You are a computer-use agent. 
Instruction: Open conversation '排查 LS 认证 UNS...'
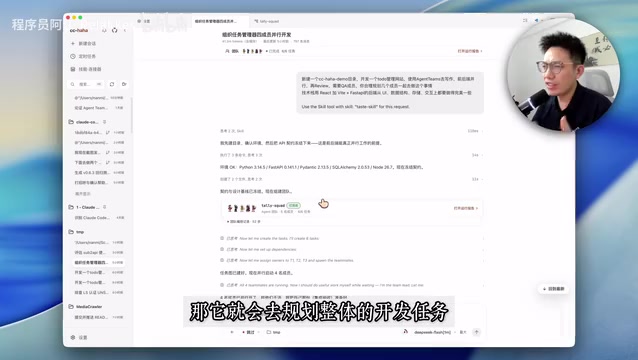(x=99, y=292)
